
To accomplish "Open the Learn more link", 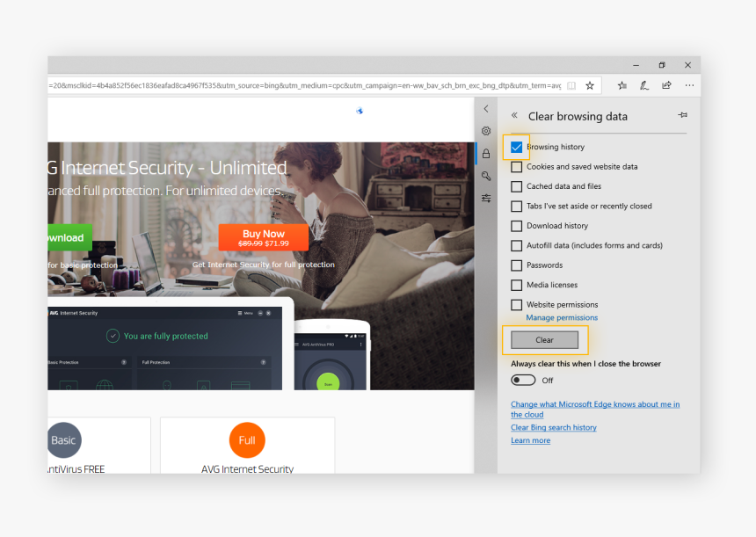I will pyautogui.click(x=530, y=440).
